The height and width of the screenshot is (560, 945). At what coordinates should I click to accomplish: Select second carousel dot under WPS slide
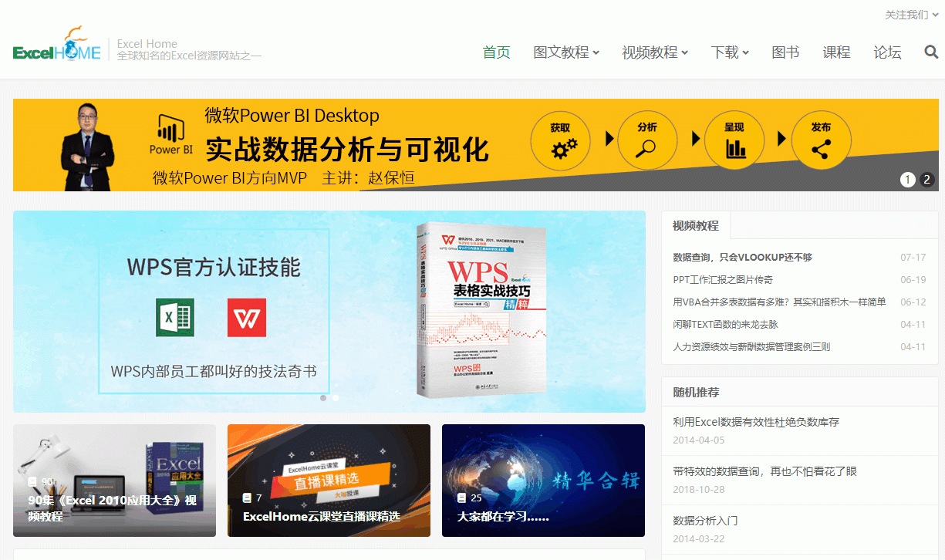[x=336, y=398]
